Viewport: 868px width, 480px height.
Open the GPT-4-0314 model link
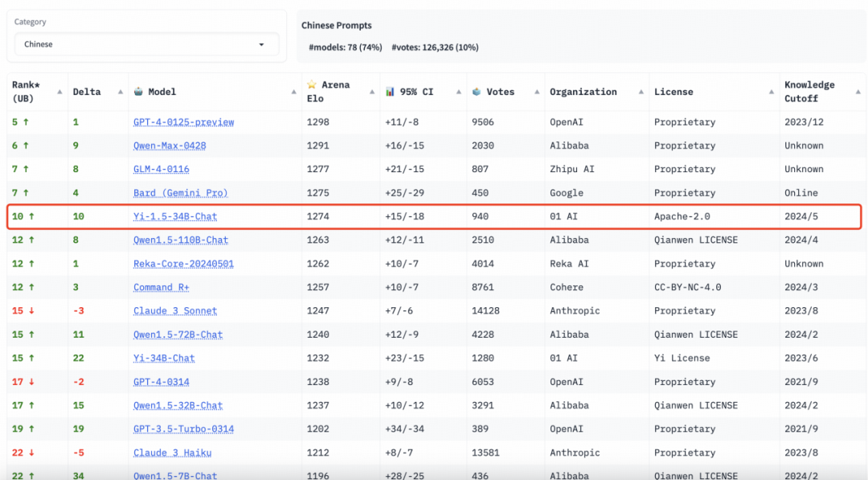point(161,381)
